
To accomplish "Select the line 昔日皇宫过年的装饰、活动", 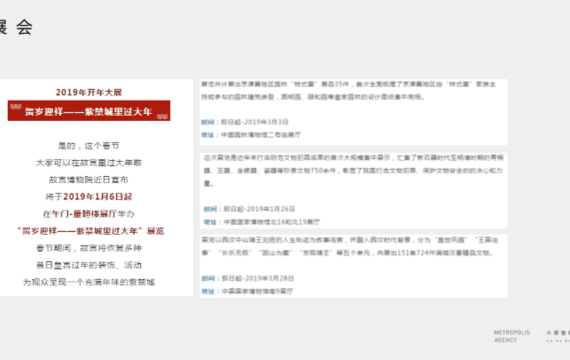I will click(89, 265).
